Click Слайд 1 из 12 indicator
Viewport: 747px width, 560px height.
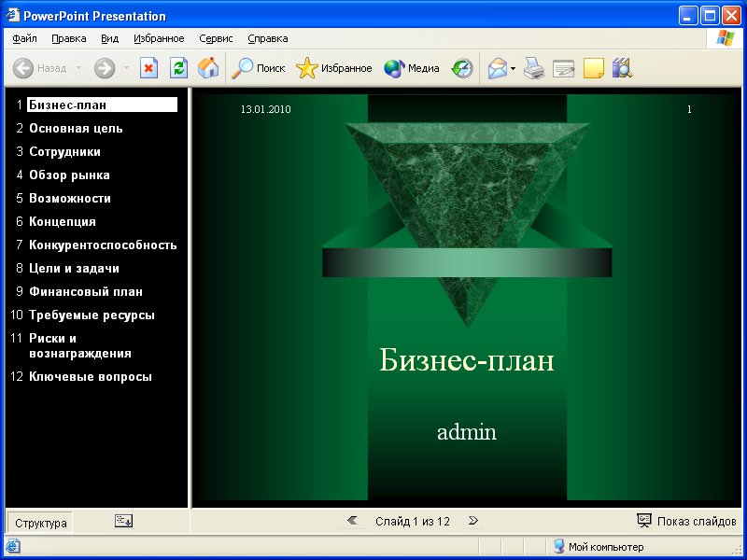click(x=413, y=522)
